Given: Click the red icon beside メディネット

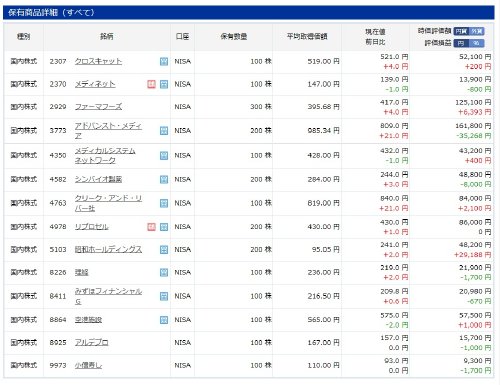Looking at the screenshot, I should (x=151, y=84).
